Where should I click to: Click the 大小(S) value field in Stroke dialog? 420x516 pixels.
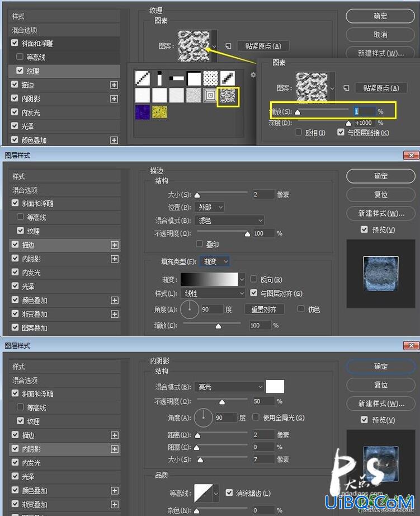263,195
